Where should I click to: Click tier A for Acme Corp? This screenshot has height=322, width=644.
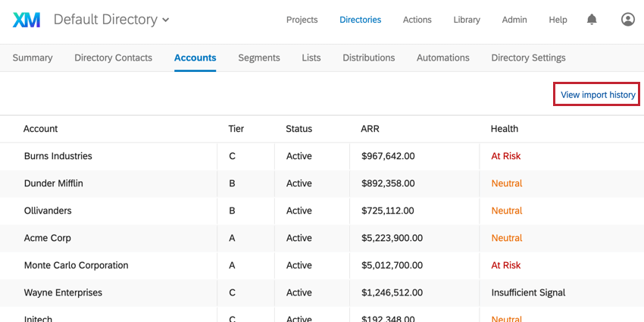click(x=232, y=238)
